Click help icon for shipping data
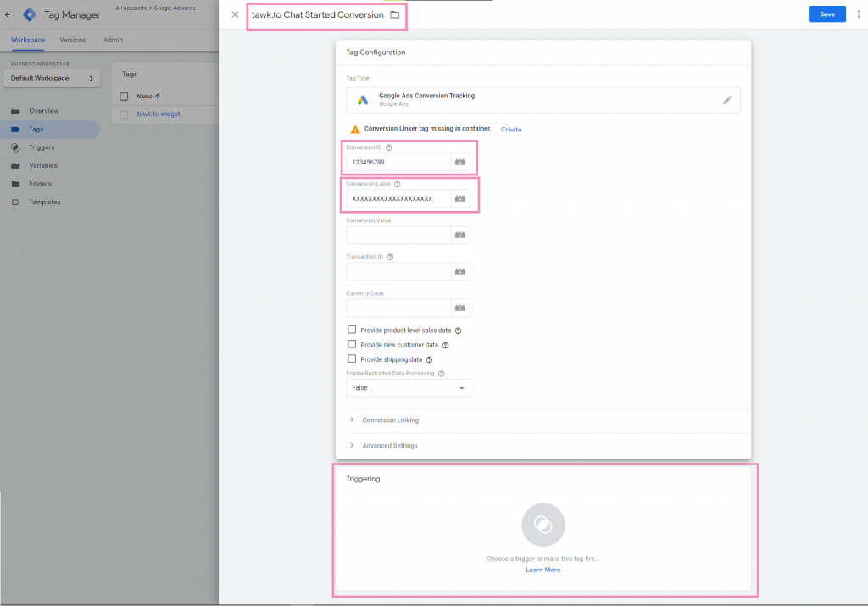The width and height of the screenshot is (868, 606). point(429,359)
